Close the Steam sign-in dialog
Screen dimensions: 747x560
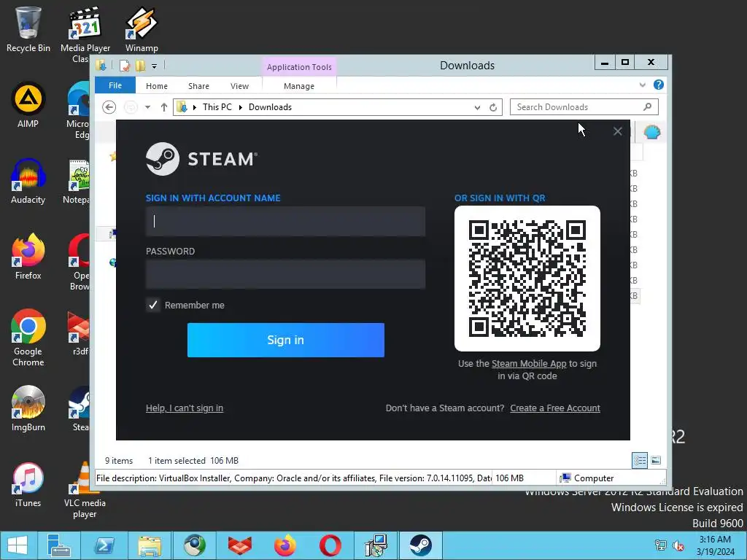(x=617, y=131)
